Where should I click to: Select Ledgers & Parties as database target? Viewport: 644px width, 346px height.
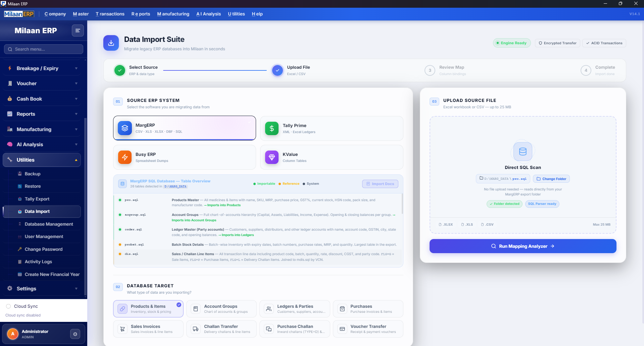295,309
